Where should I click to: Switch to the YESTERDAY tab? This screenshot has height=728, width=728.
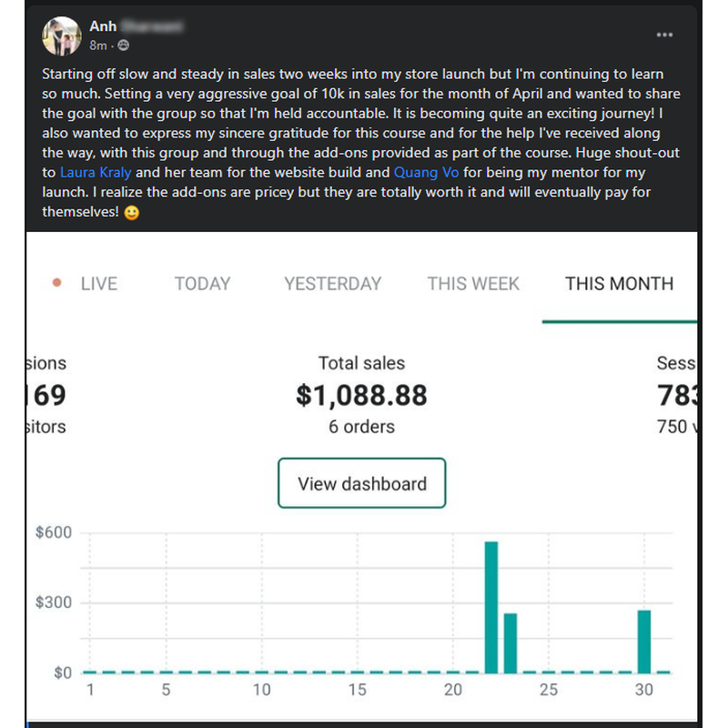(x=331, y=284)
